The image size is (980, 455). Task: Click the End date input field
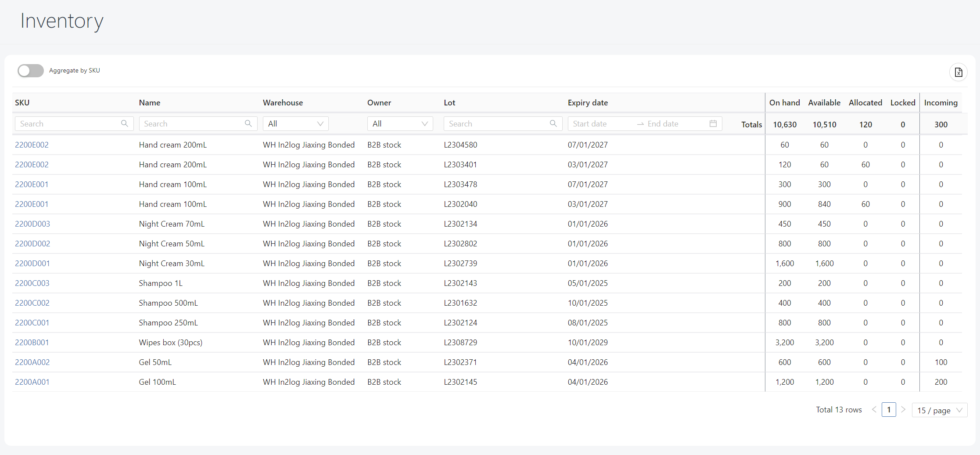point(674,124)
